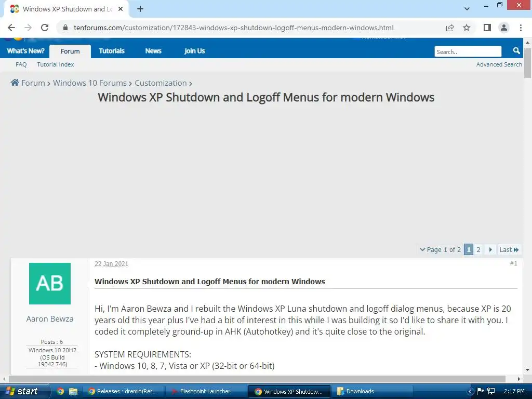532x399 pixels.
Task: Open the Forum breadcrumb link
Action: click(33, 83)
